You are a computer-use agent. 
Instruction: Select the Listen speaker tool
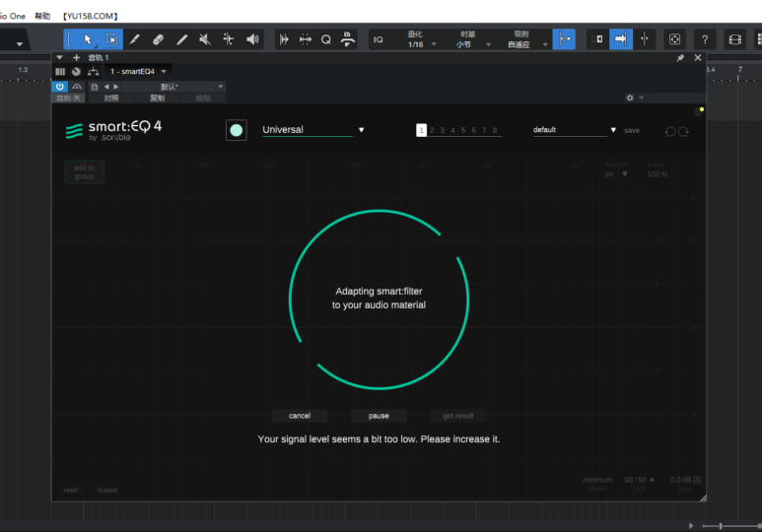coord(252,39)
